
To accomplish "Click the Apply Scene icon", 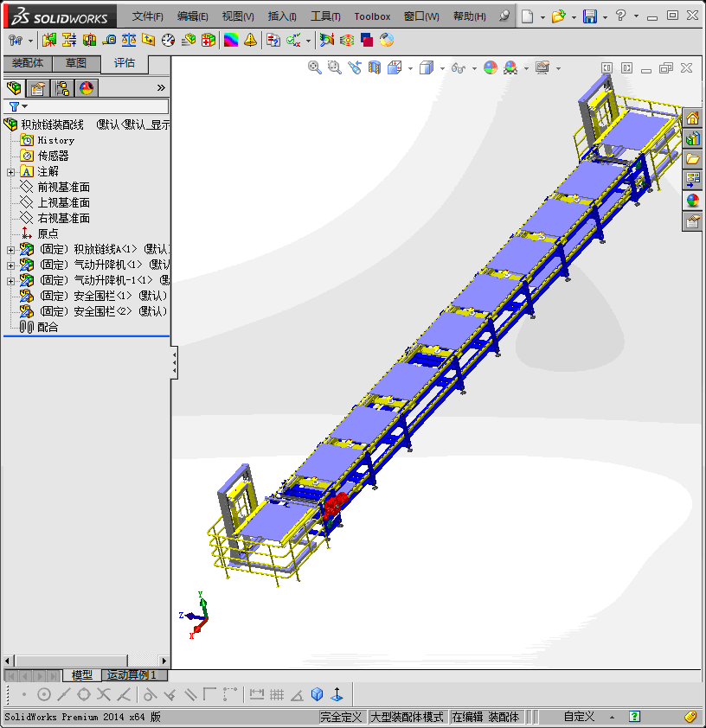I will click(x=510, y=67).
